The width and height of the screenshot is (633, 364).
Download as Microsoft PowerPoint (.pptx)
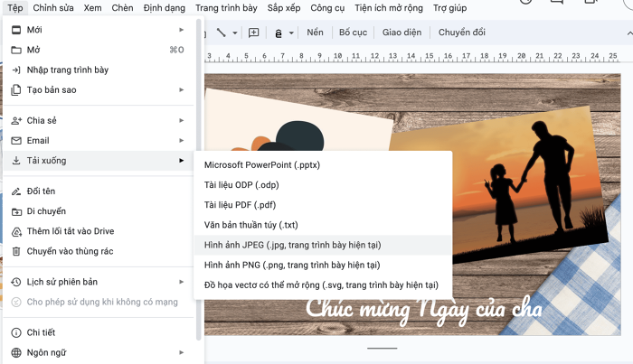[323, 165]
